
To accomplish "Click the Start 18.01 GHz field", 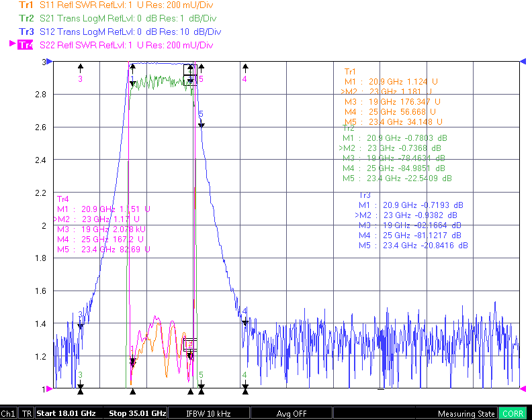I will pyautogui.click(x=66, y=413).
